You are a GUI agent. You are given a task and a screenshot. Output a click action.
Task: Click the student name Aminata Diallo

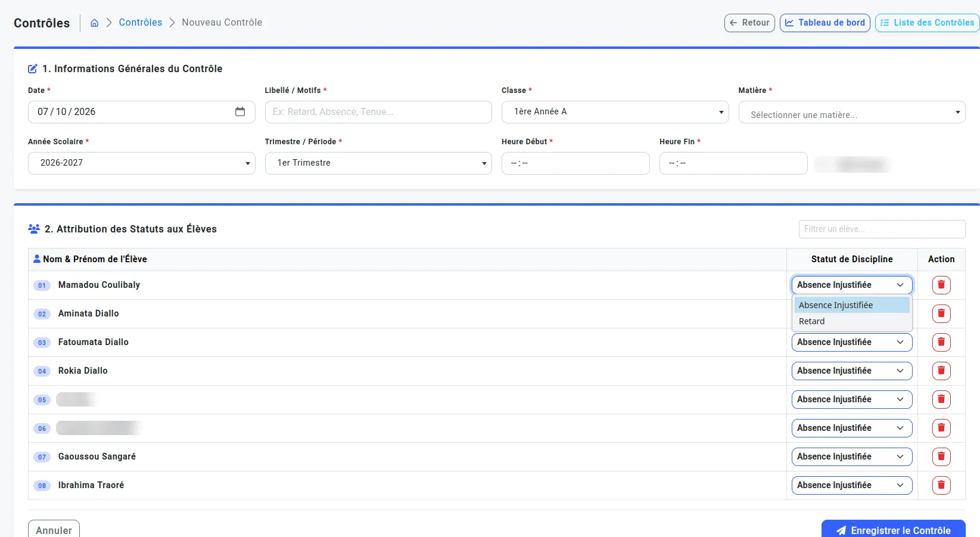(88, 313)
